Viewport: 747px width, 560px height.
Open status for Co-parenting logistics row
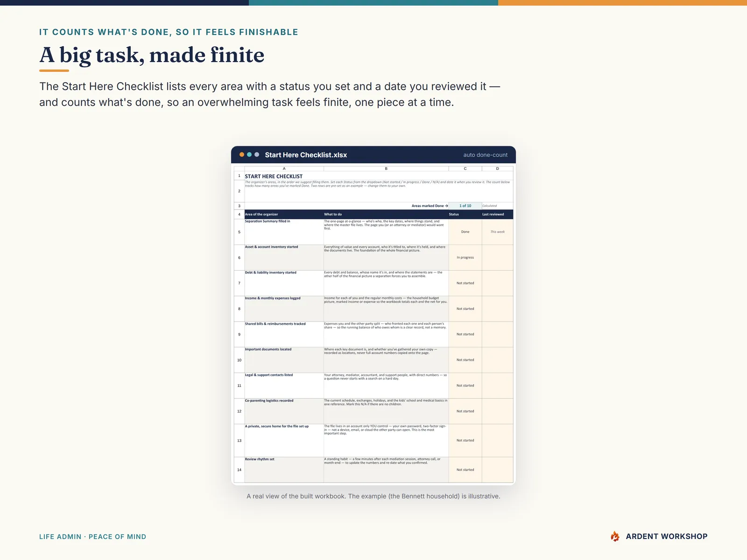pyautogui.click(x=465, y=411)
